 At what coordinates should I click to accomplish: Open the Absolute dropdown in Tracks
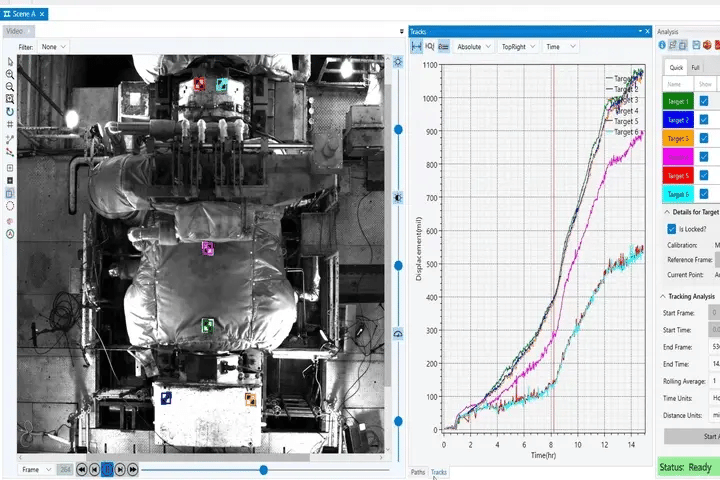coord(474,46)
